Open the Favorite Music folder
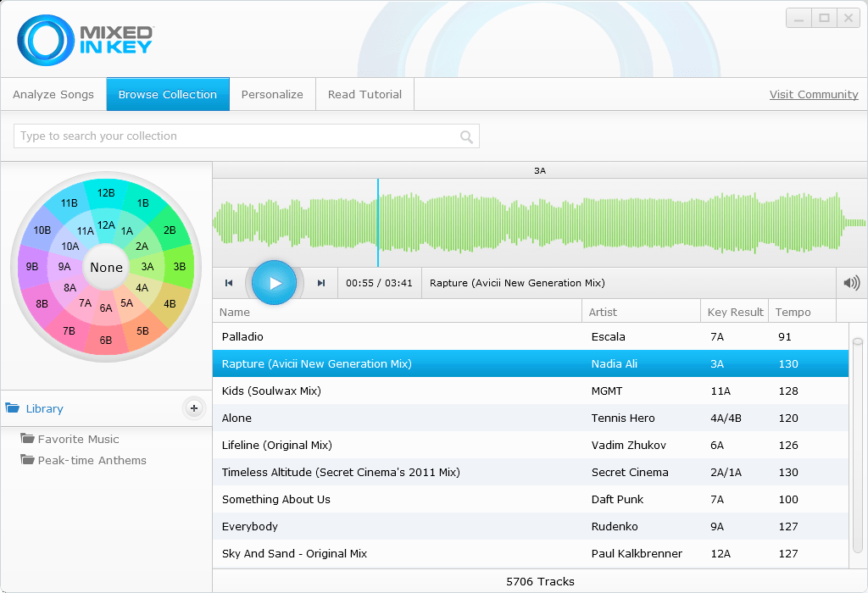 coord(78,439)
